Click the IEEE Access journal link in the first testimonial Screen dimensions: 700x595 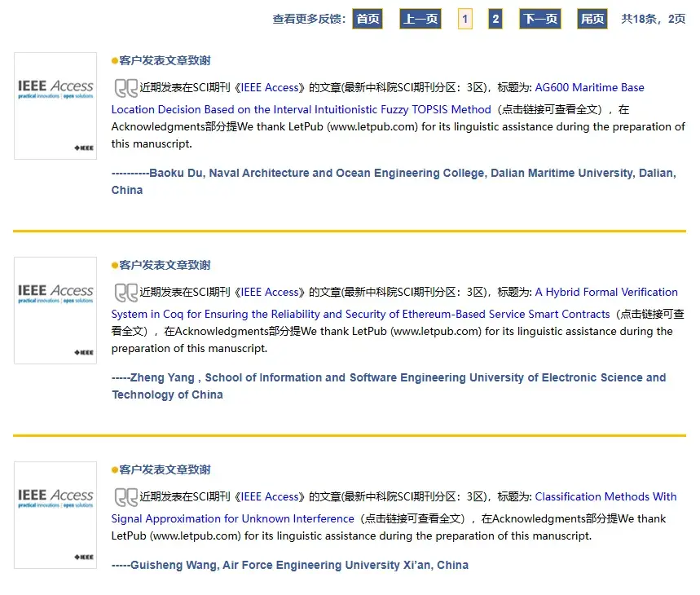[270, 87]
